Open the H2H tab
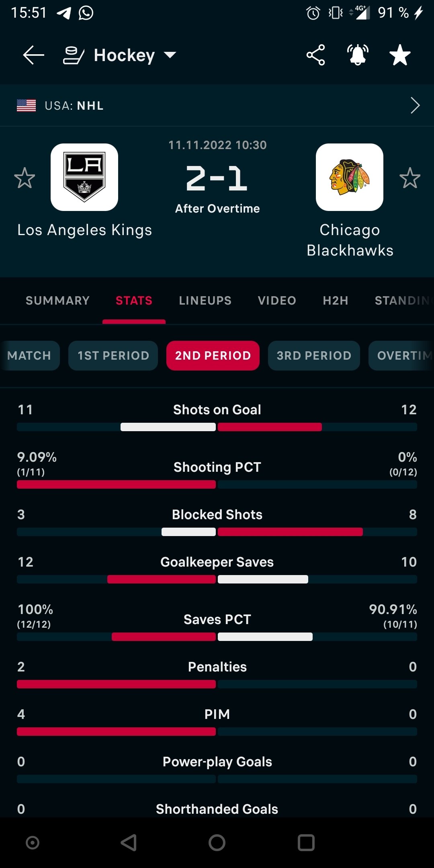 (336, 301)
